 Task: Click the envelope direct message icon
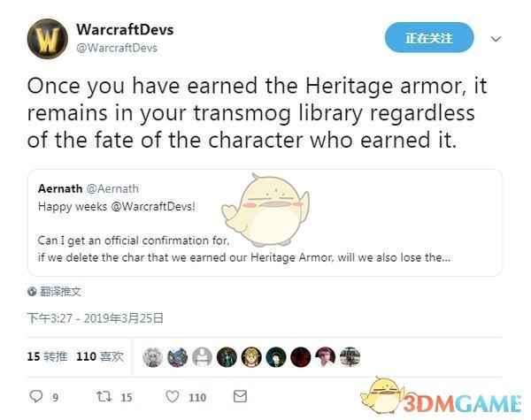(x=240, y=396)
